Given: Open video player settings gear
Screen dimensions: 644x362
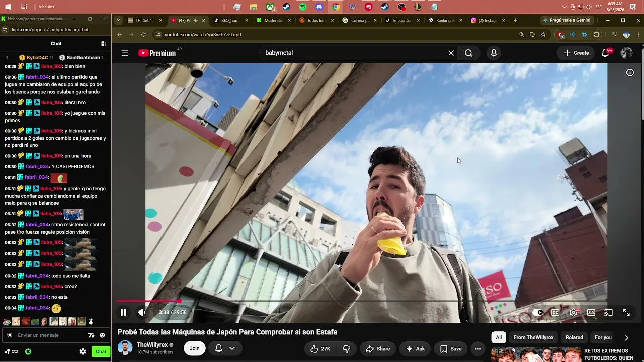Looking at the screenshot, I should [x=573, y=312].
